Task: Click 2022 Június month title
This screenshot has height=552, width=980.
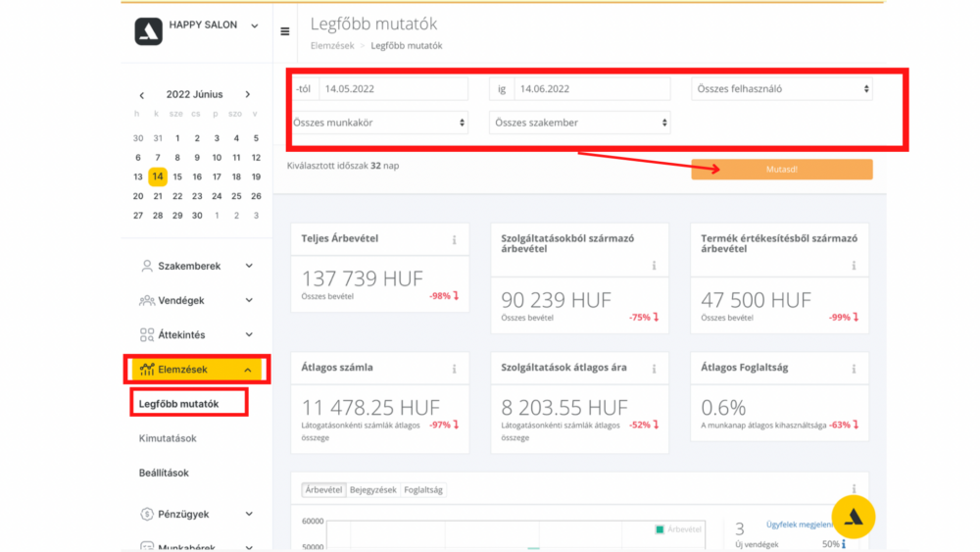Action: [x=194, y=94]
